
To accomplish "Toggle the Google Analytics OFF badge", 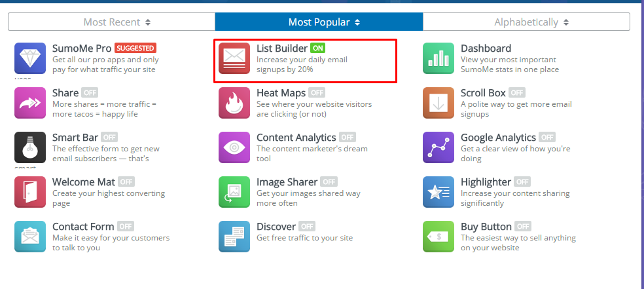I will [547, 137].
